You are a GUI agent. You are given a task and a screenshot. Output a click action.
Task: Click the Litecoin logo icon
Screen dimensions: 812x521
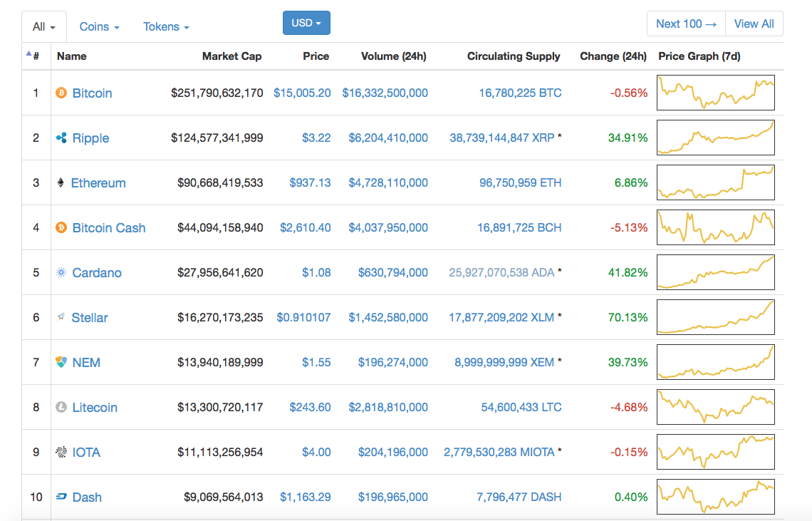coord(61,407)
